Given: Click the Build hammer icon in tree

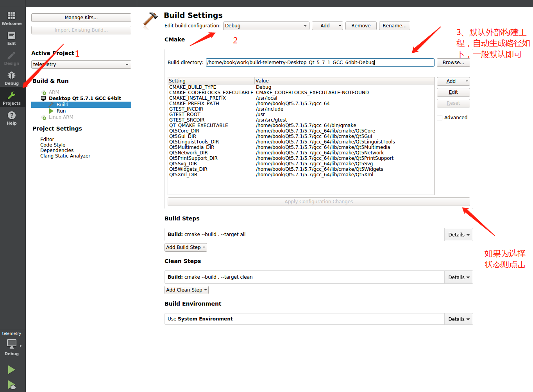Looking at the screenshot, I should click(51, 105).
